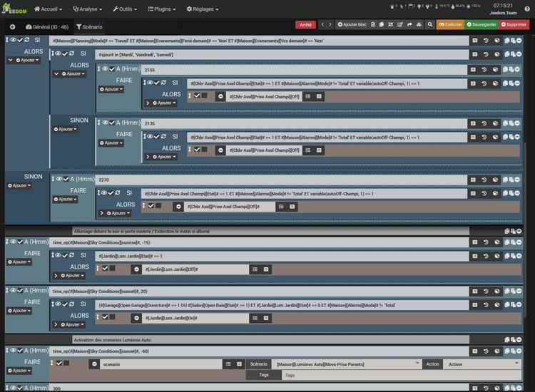
Task: Open the Action dropdown showing Activer
Action: coord(481,363)
